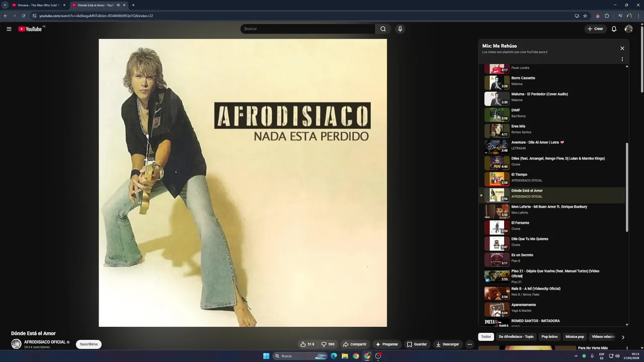
Task: Play Dile Que Tu Me Quieres
Action: (x=552, y=243)
